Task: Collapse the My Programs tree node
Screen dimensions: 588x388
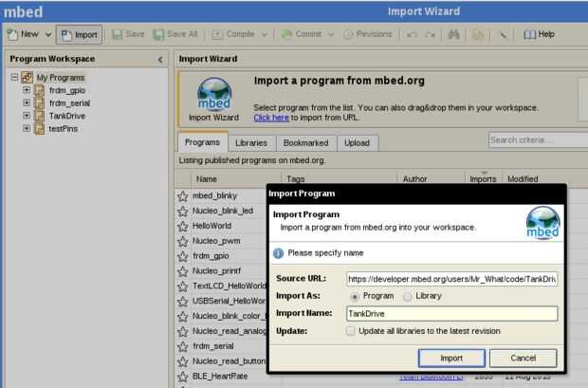Action: pyautogui.click(x=14, y=78)
